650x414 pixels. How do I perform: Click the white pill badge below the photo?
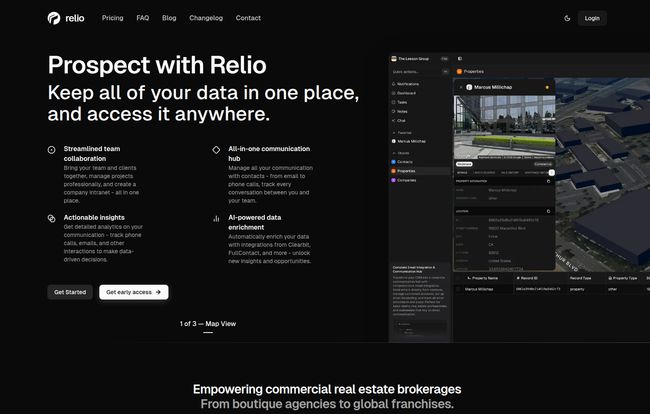464,164
